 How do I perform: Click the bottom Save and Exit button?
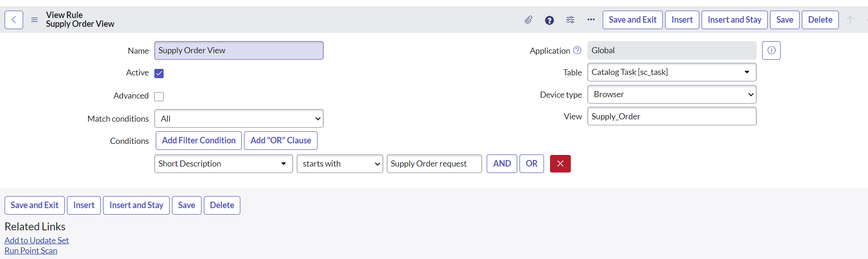coord(35,205)
